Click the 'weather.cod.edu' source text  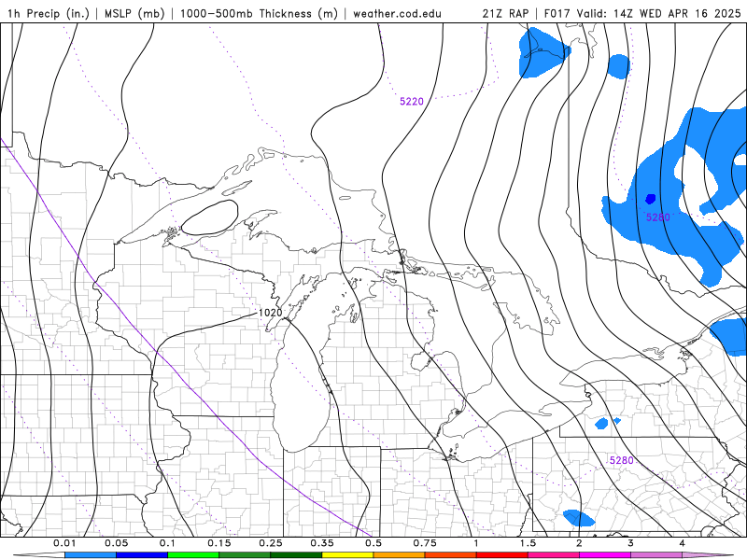pyautogui.click(x=398, y=13)
